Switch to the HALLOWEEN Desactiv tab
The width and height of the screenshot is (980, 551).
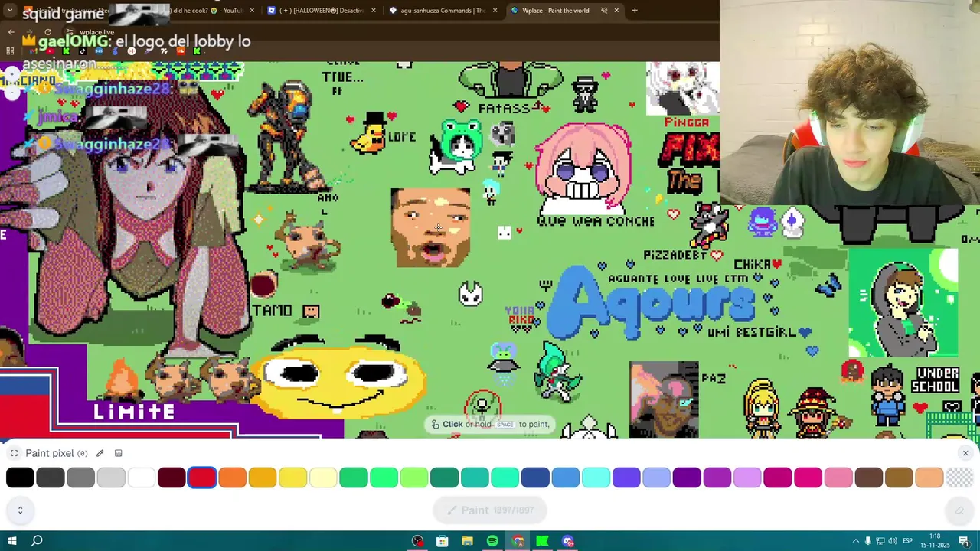tap(322, 11)
